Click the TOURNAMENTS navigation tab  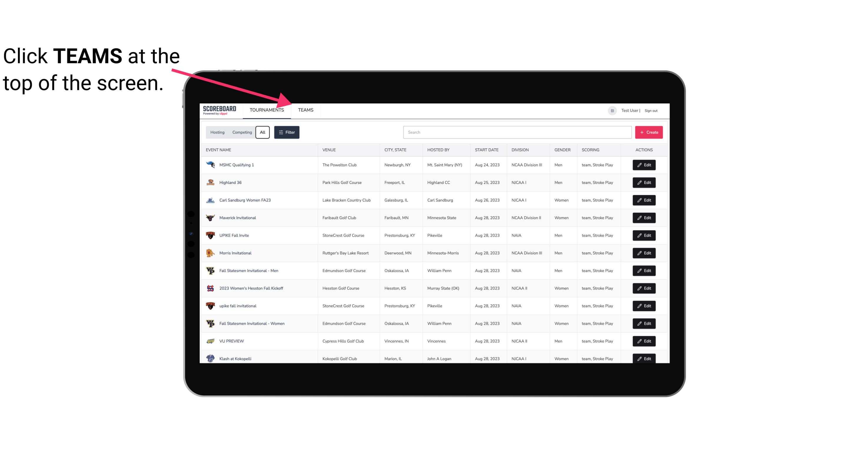point(267,110)
